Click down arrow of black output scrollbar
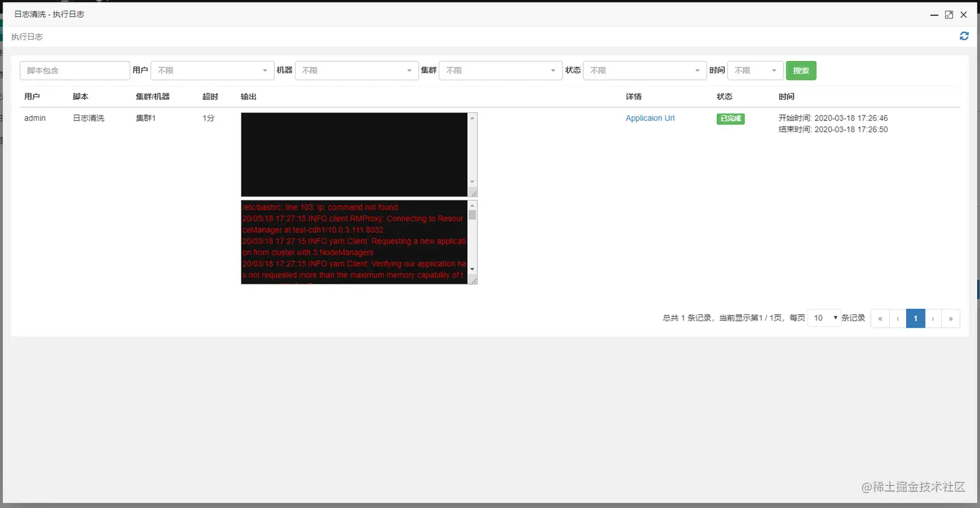The image size is (980, 508). click(472, 182)
